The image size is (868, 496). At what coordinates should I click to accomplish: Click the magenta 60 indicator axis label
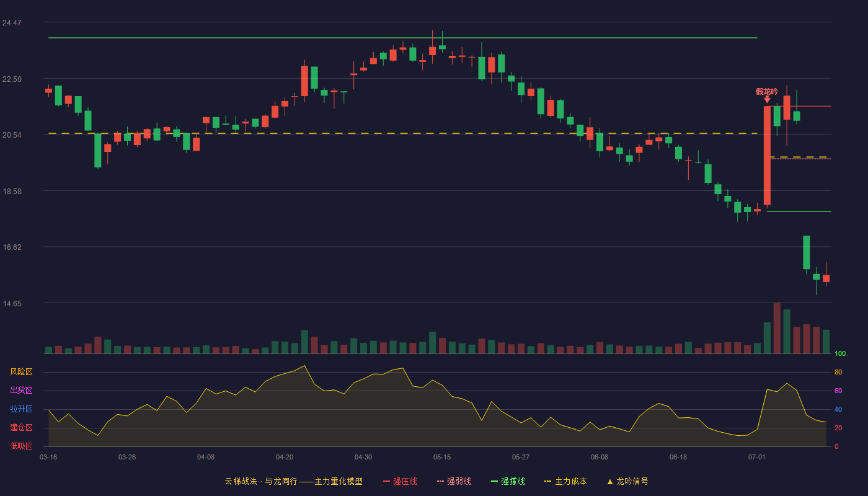click(x=838, y=391)
